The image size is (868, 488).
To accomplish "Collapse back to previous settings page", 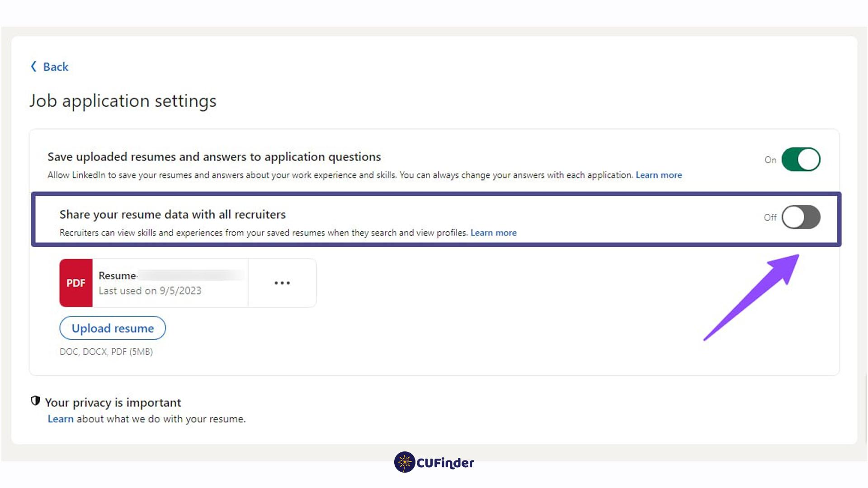I will coord(49,66).
